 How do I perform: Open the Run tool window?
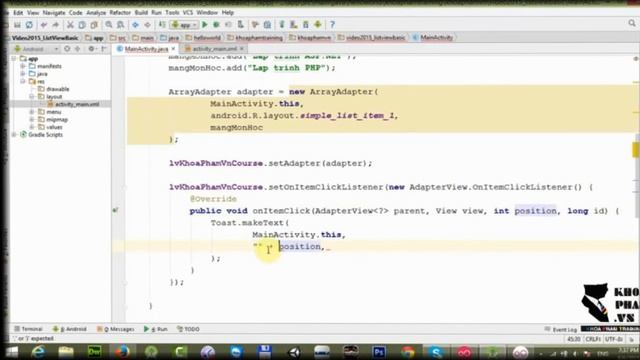[156, 329]
